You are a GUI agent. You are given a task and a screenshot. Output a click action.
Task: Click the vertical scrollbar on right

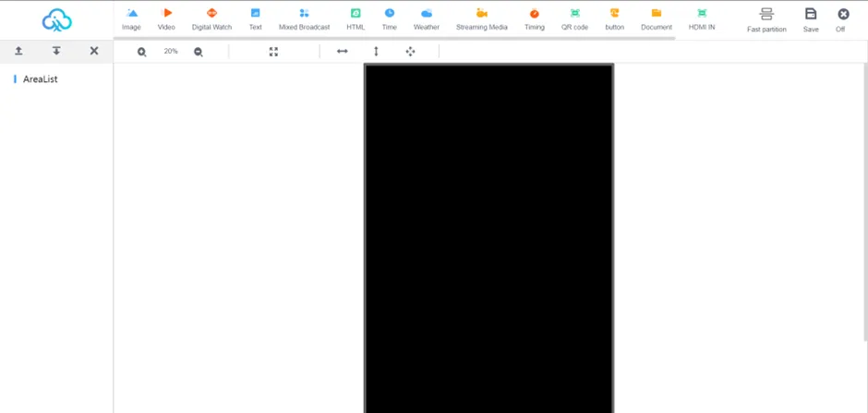tap(865, 202)
